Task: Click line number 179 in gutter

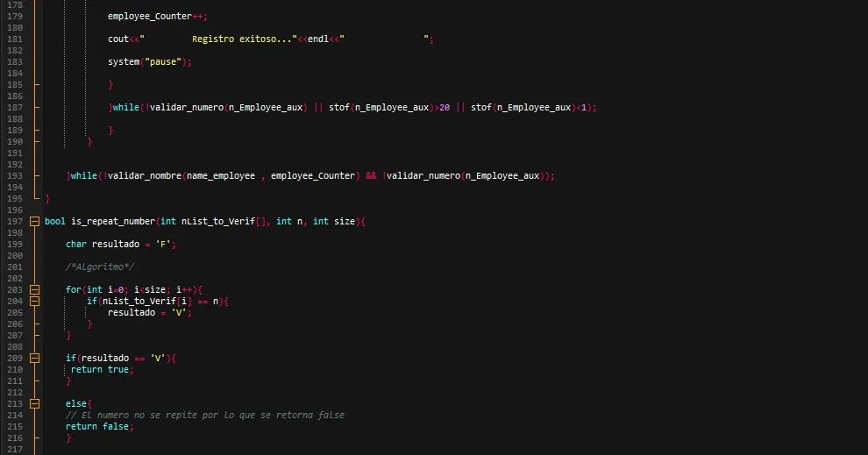Action: 15,16
